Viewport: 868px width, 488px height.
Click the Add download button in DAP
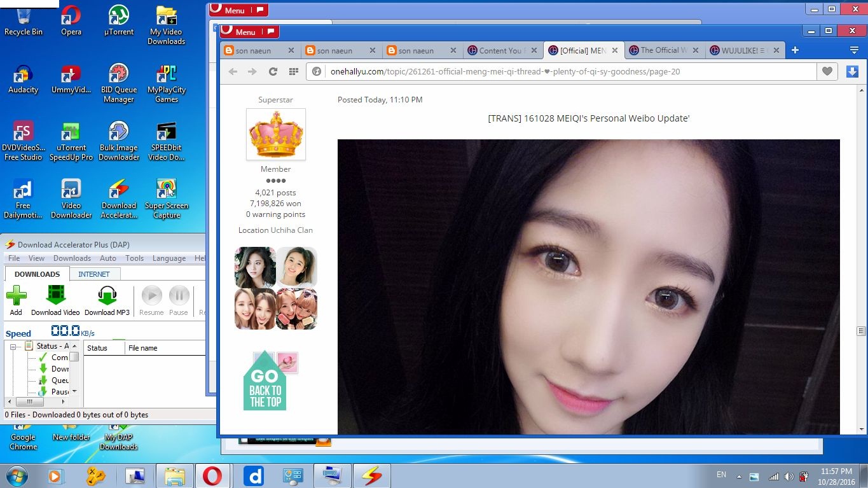point(16,300)
